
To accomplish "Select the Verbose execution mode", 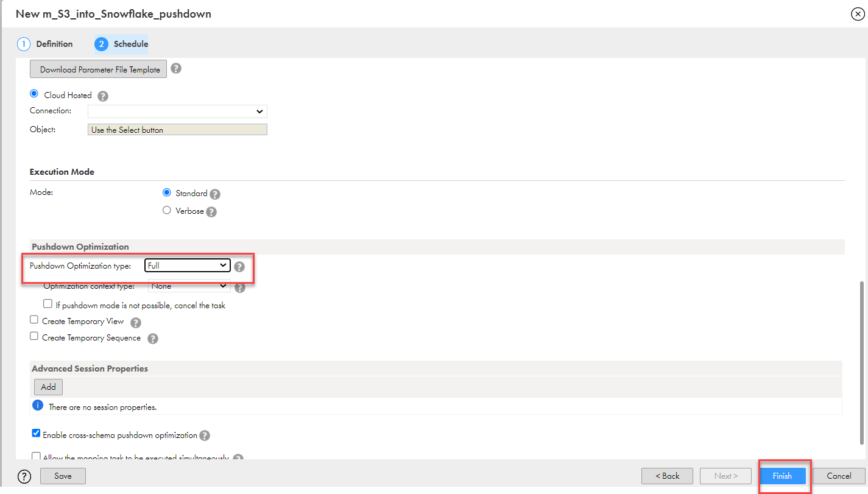I will tap(167, 211).
